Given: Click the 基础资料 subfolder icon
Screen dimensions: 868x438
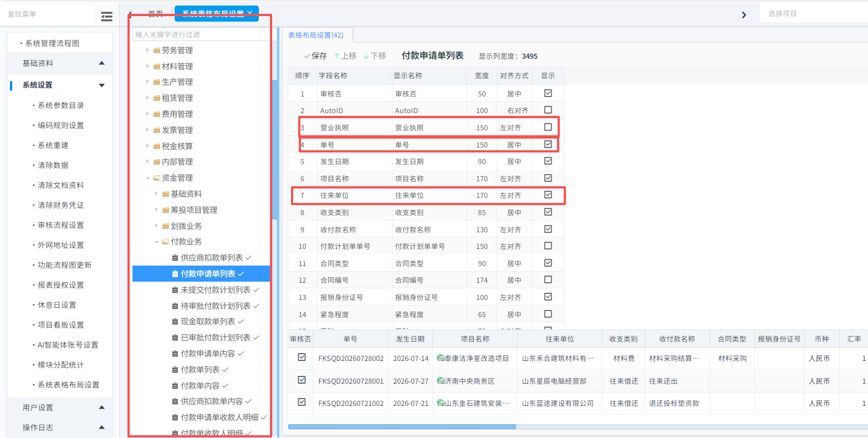Looking at the screenshot, I should coord(166,194).
